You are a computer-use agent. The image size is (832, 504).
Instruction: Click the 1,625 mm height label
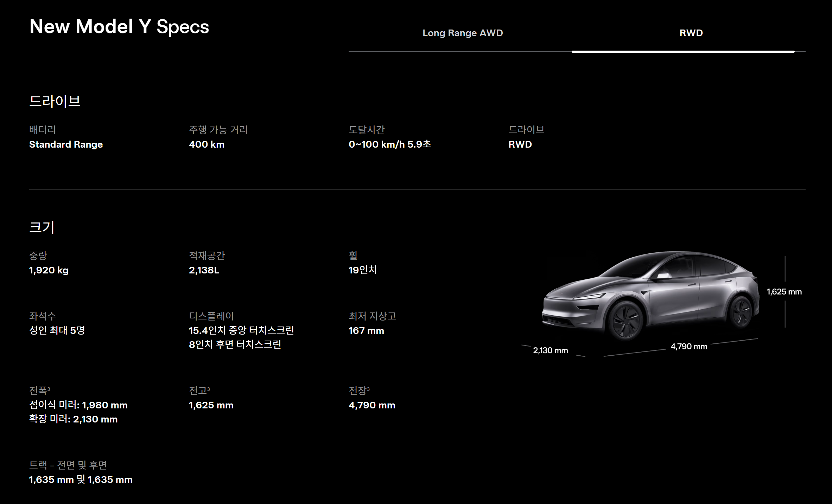[784, 292]
